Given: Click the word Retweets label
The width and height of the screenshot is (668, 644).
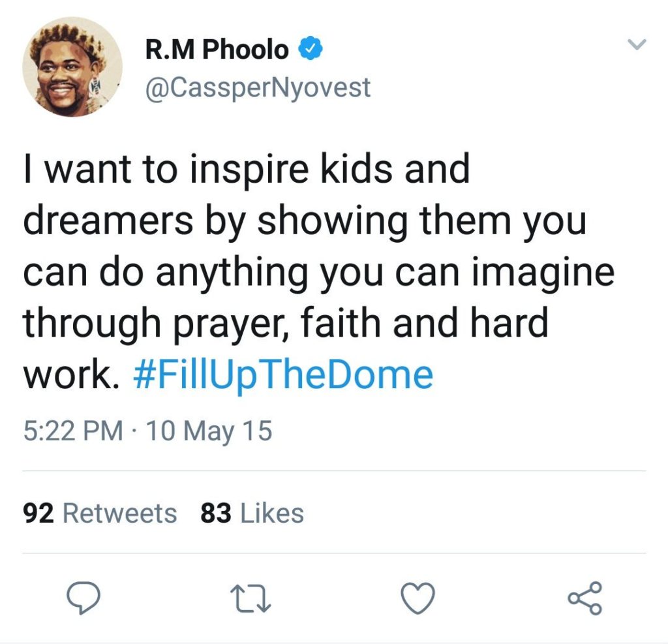Looking at the screenshot, I should (120, 513).
